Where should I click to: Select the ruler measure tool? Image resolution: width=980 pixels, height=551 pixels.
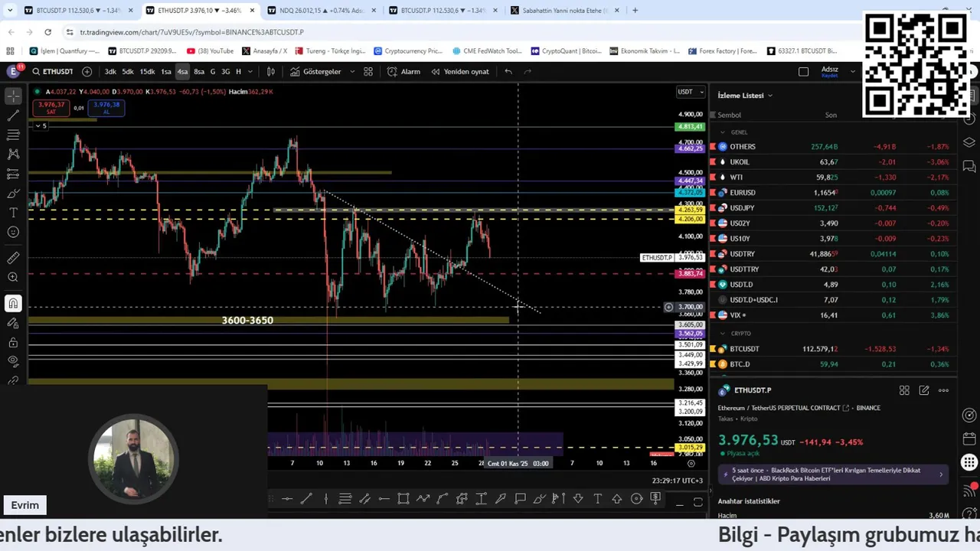(13, 258)
